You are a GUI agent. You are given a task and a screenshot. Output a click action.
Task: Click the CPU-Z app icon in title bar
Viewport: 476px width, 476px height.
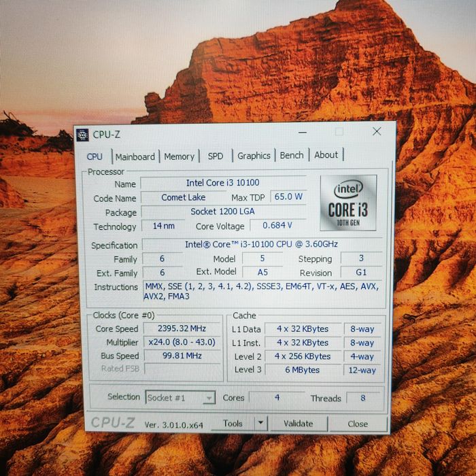coord(82,135)
